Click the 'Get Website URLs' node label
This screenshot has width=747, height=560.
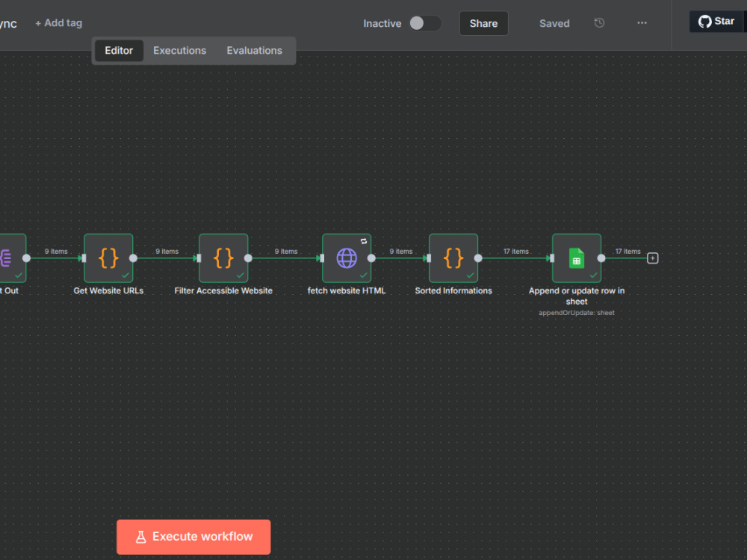pyautogui.click(x=108, y=290)
